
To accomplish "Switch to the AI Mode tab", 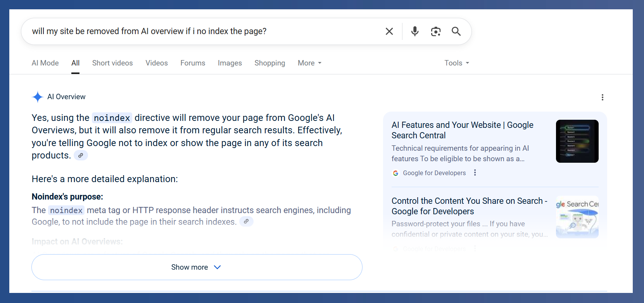I will point(45,63).
